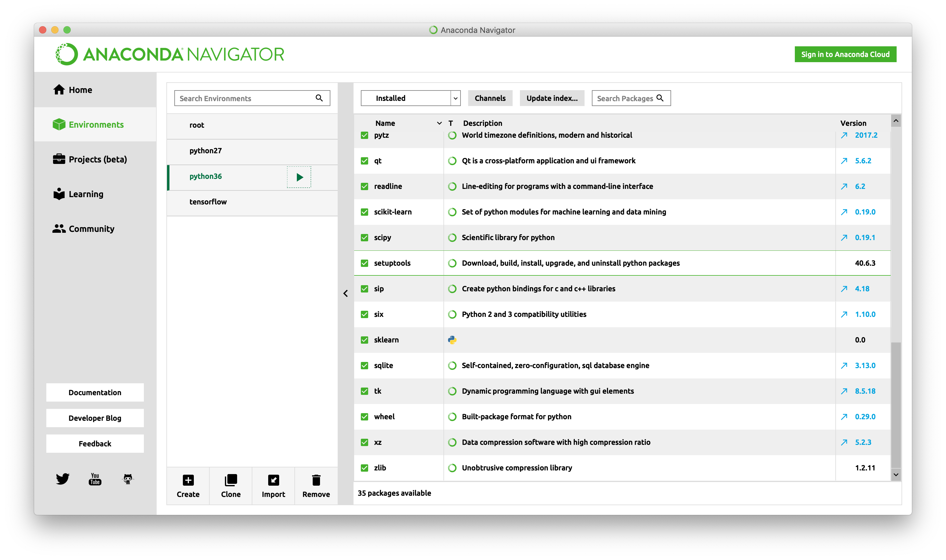Click the upgrade arrow for readline
The height and width of the screenshot is (560, 946).
click(x=844, y=186)
